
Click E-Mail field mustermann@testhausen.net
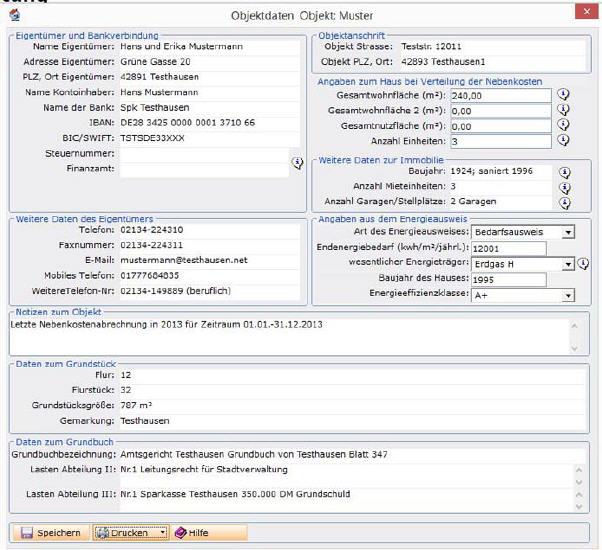tap(209, 261)
